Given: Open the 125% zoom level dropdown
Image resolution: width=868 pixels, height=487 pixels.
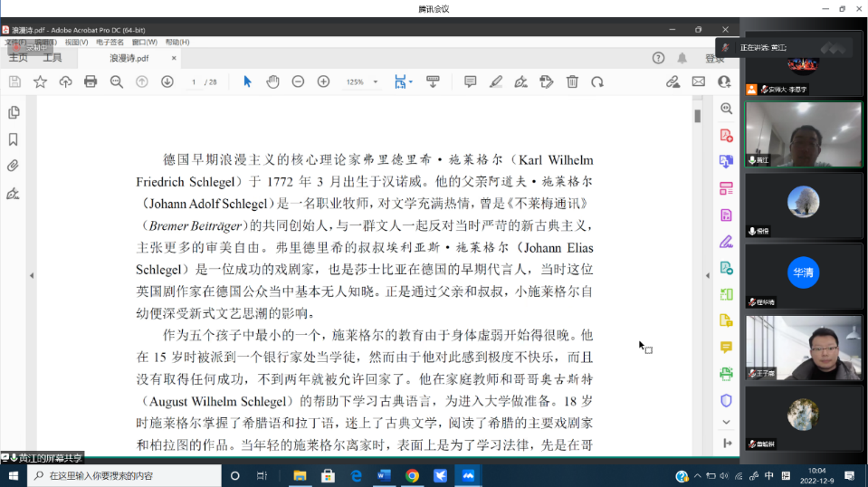Looking at the screenshot, I should pyautogui.click(x=362, y=82).
